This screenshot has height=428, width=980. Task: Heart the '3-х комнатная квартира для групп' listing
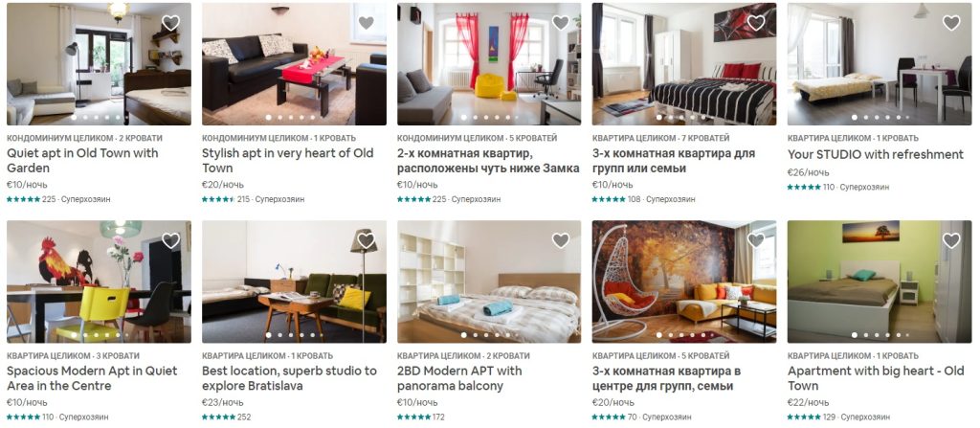coord(756,23)
